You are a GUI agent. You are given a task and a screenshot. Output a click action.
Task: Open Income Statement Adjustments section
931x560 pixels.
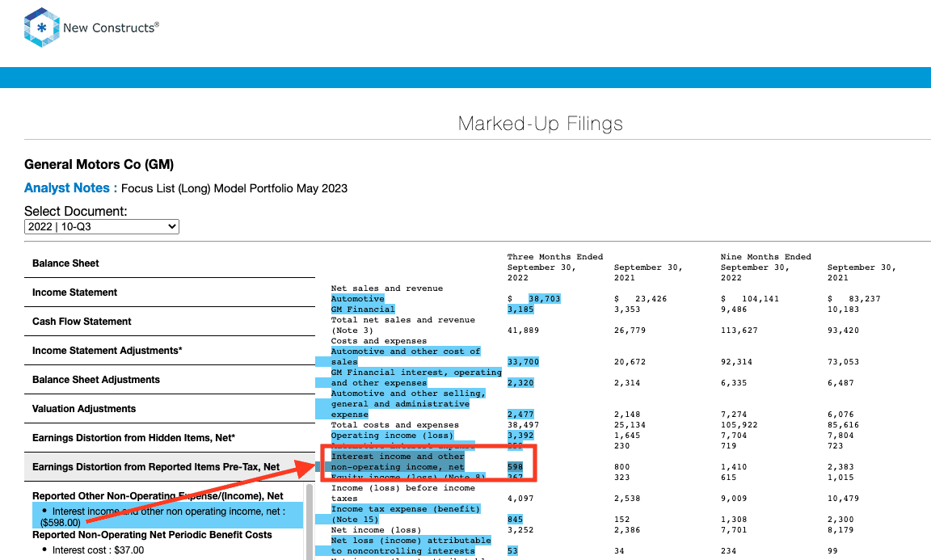click(170, 351)
